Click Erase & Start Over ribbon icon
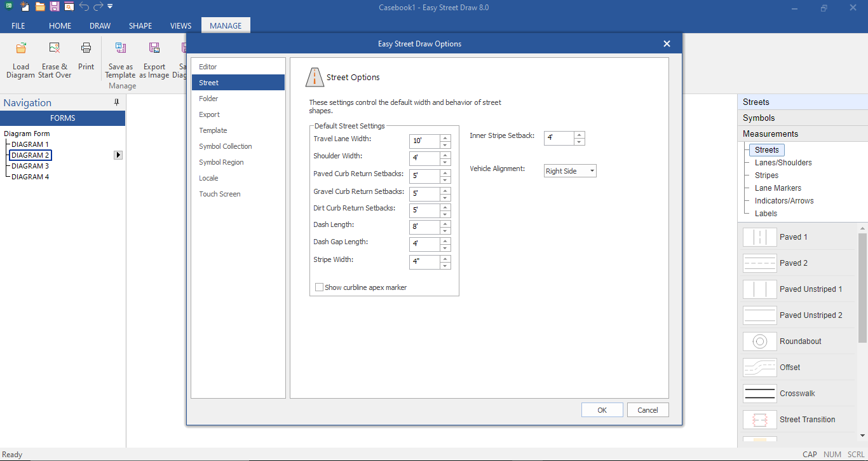Viewport: 868px width, 461px height. 55,48
